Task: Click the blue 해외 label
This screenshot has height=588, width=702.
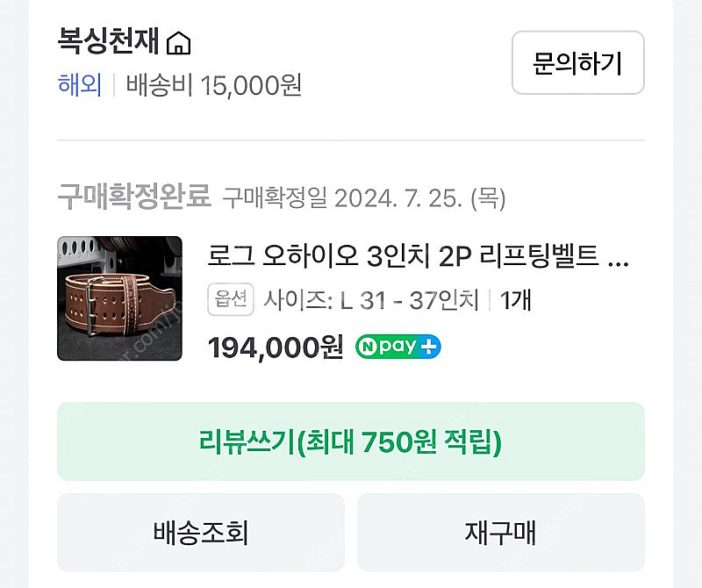Action: click(x=79, y=85)
